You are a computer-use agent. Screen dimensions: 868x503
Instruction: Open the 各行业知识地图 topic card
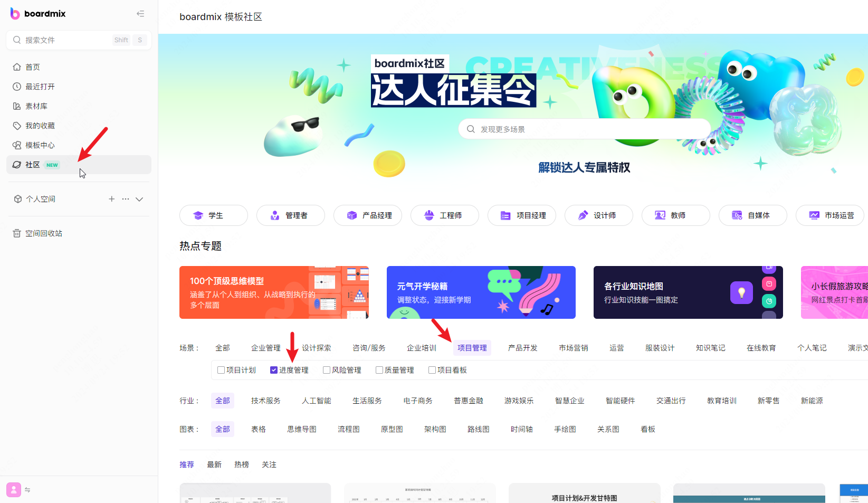688,292
